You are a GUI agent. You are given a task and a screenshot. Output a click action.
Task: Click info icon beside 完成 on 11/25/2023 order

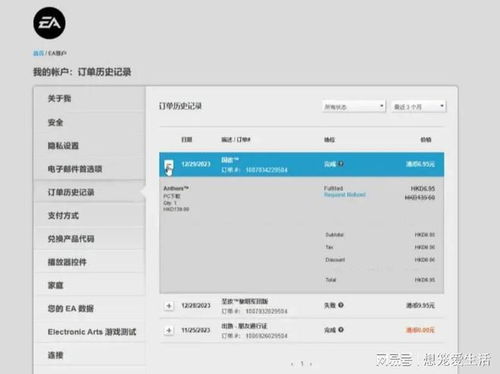341,330
